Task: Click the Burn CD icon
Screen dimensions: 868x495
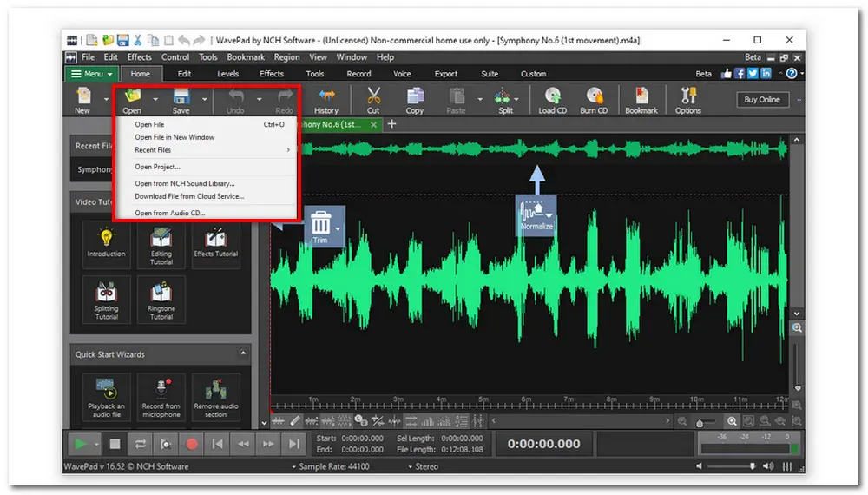Action: [x=594, y=100]
